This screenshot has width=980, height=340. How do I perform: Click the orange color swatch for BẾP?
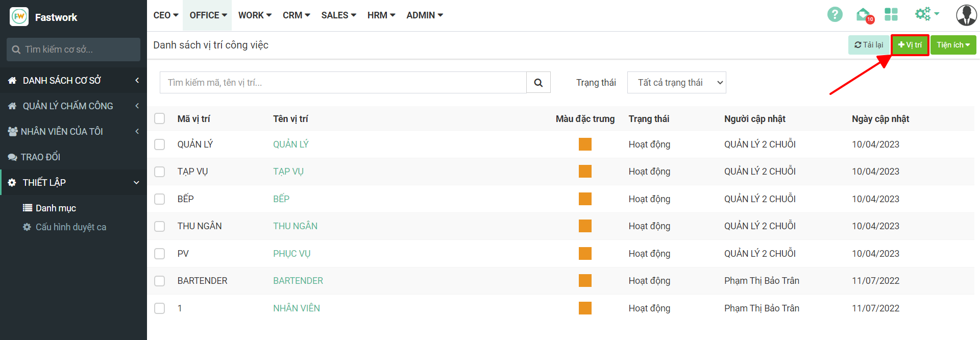[x=585, y=199]
